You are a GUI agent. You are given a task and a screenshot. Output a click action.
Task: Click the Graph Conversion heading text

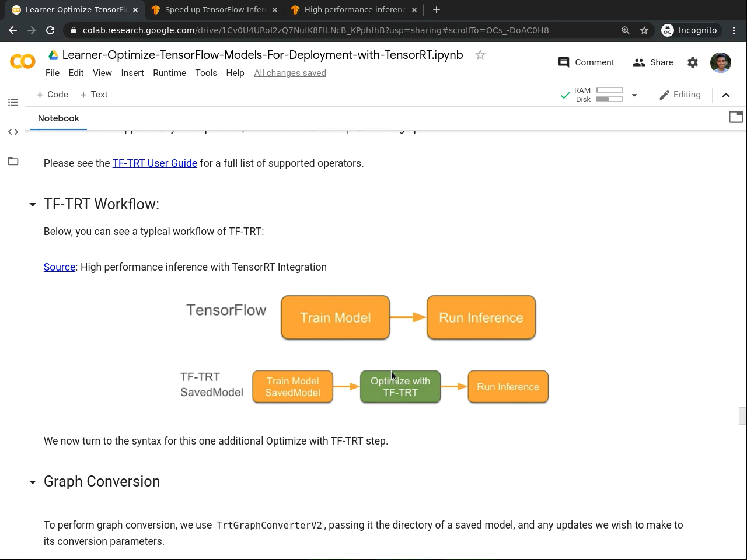click(x=102, y=481)
